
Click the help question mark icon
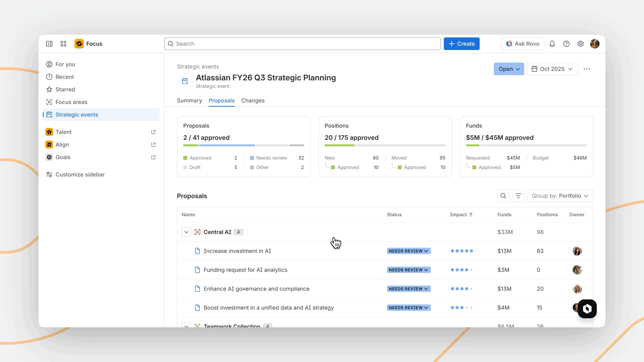click(566, 44)
